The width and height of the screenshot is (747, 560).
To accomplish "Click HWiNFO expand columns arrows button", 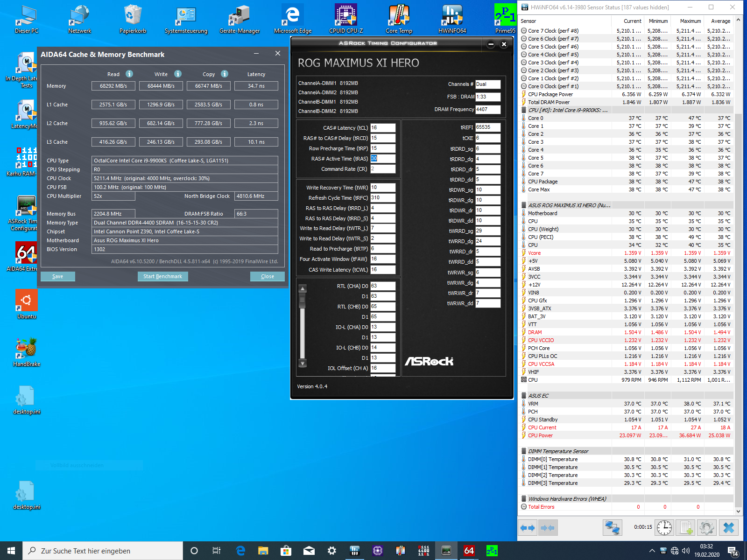I will 528,528.
